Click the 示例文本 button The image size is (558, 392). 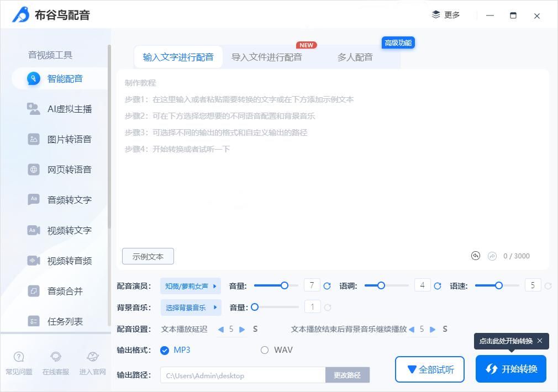[148, 256]
